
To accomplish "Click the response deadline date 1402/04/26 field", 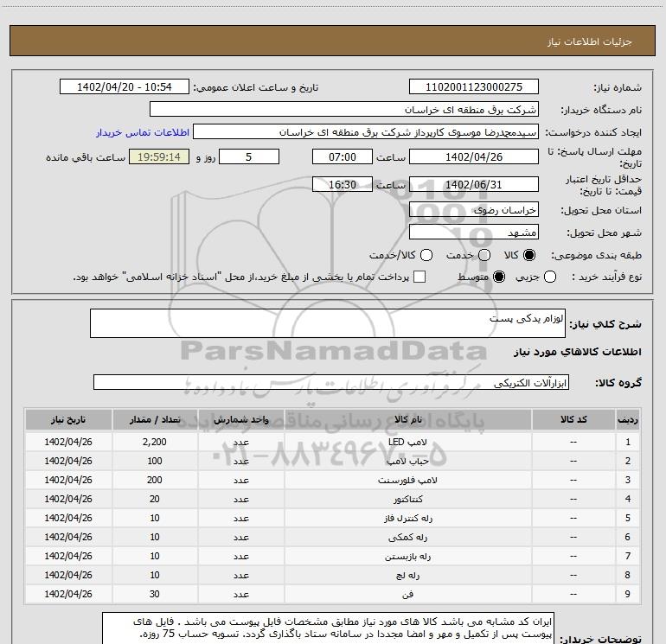I will tap(474, 156).
